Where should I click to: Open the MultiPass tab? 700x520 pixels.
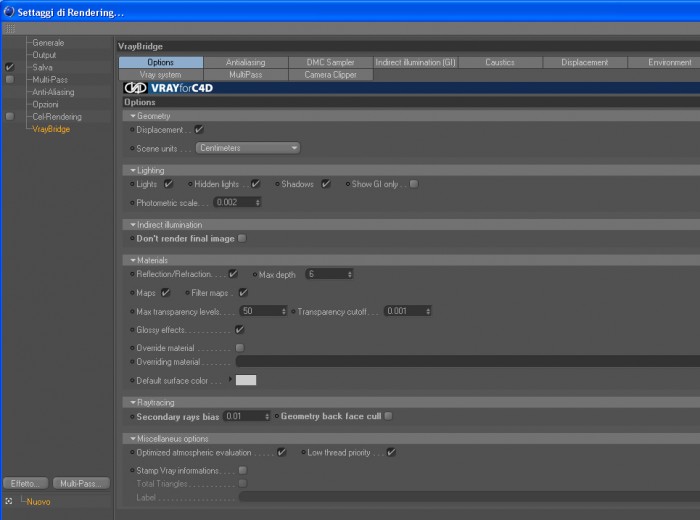(246, 75)
